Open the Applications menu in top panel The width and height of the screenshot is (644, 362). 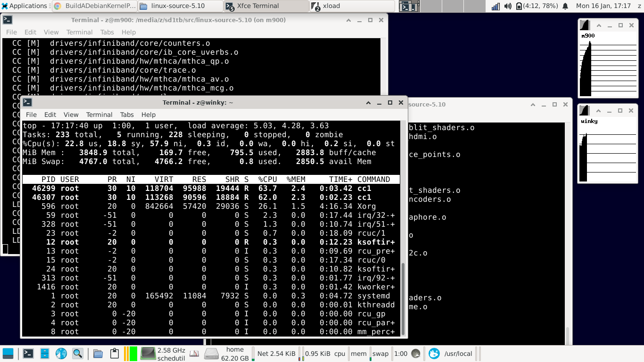[x=25, y=6]
